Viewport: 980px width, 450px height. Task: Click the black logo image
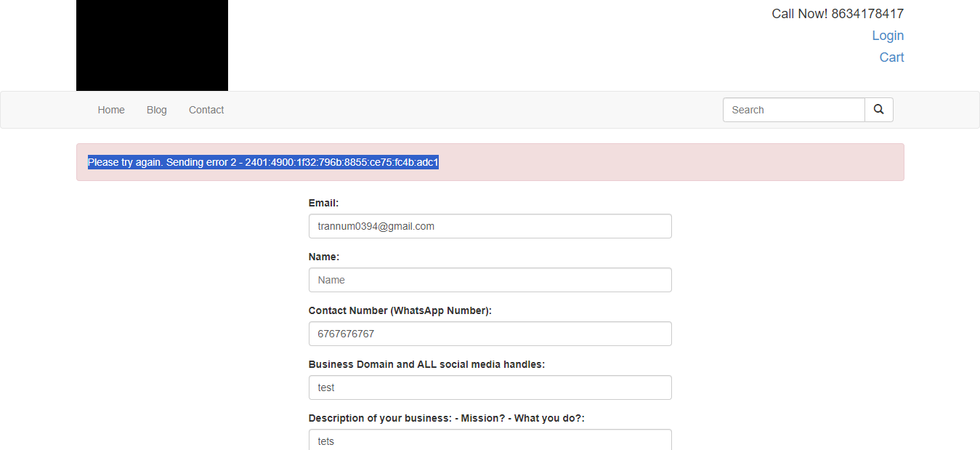click(152, 45)
